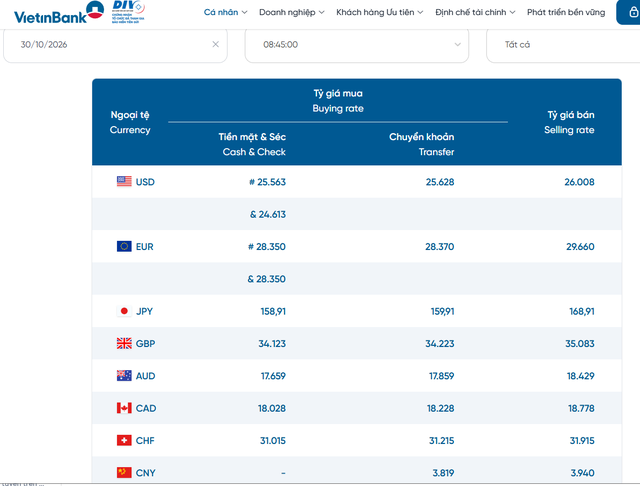
Task: Click the VietinBank logo
Action: tap(59, 12)
